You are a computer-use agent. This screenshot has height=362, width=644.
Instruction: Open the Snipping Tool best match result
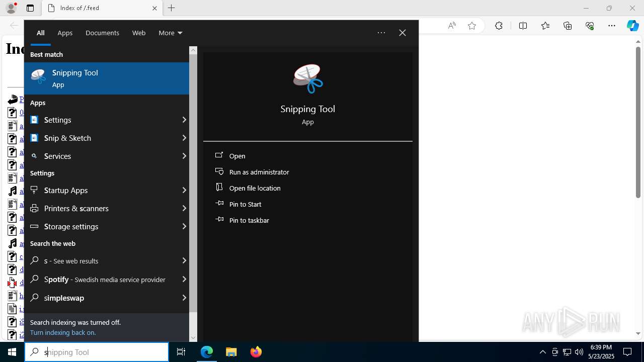coord(106,78)
